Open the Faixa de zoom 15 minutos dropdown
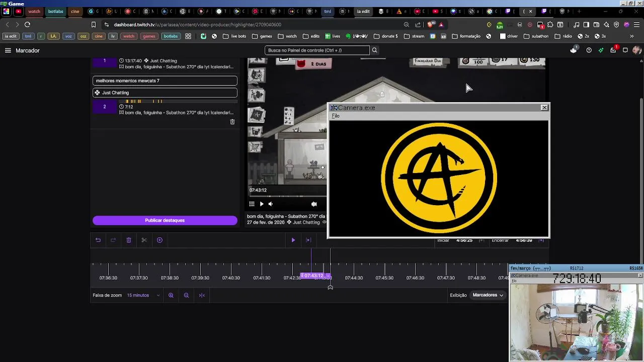 coord(143,296)
